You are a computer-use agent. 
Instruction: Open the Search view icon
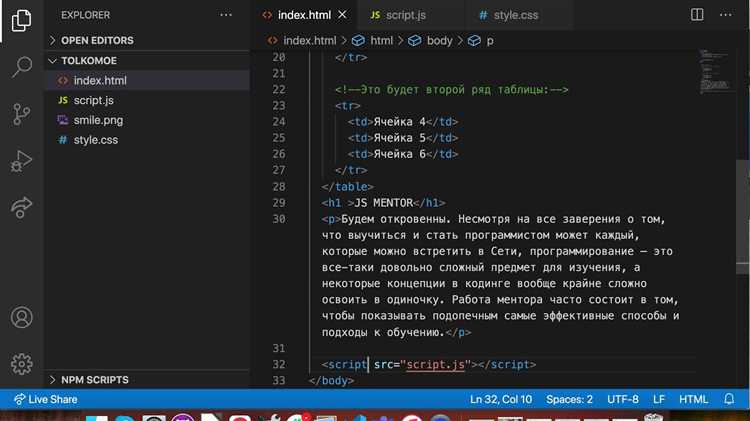(21, 67)
